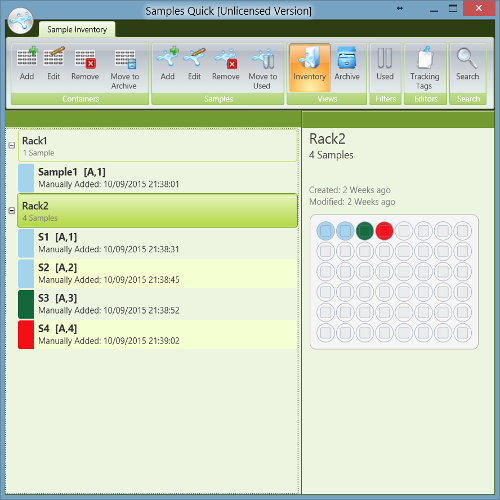This screenshot has width=500, height=500.
Task: Switch to Inventory view
Action: (310, 68)
